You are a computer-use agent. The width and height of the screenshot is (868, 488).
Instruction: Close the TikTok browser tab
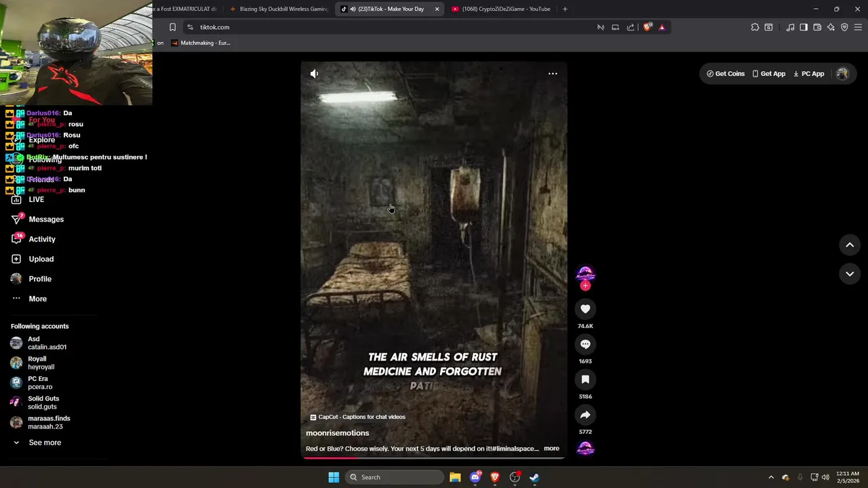(x=437, y=9)
